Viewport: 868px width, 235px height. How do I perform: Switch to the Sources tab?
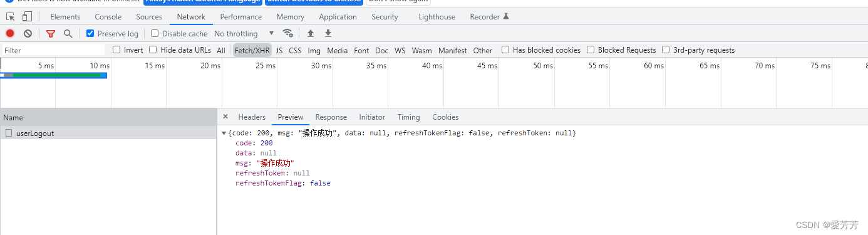click(x=149, y=17)
